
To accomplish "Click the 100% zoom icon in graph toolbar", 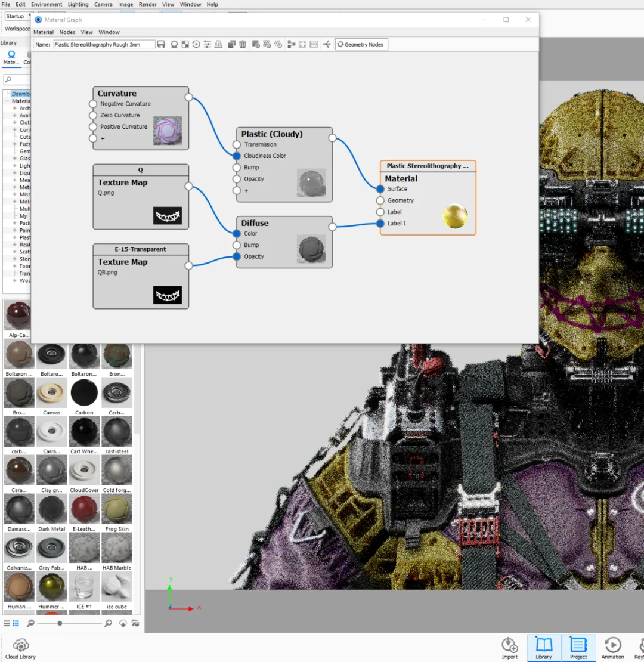I will 314,44.
